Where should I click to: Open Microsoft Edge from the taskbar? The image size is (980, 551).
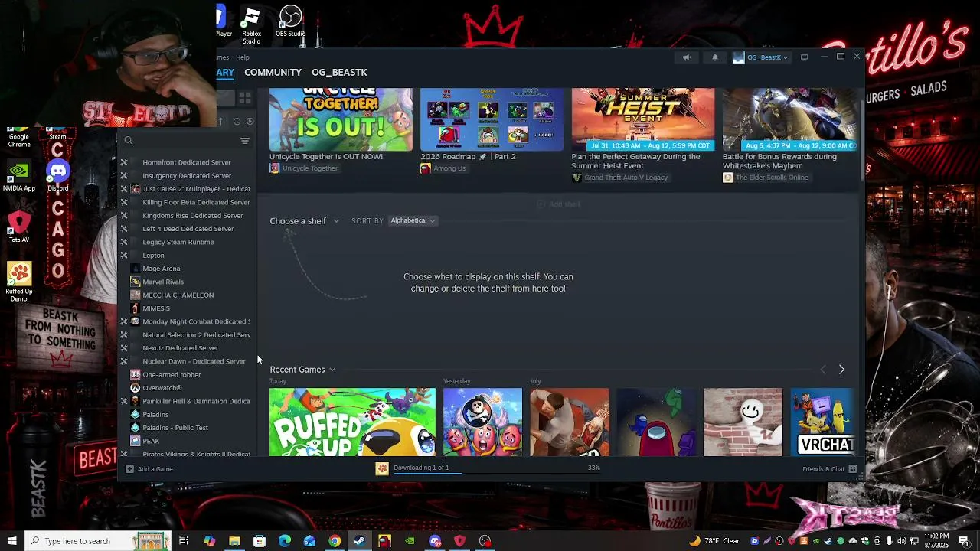(x=285, y=541)
